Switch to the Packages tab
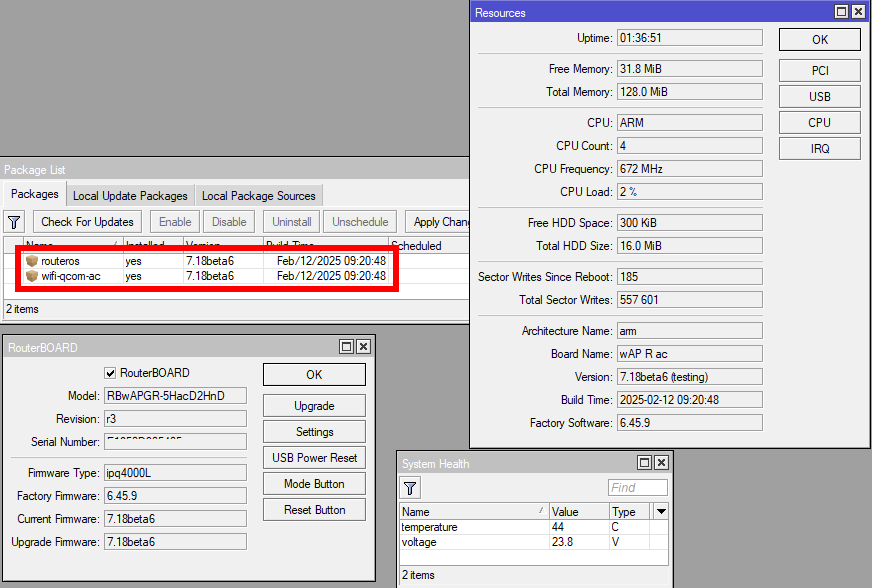The image size is (872, 588). coord(34,194)
